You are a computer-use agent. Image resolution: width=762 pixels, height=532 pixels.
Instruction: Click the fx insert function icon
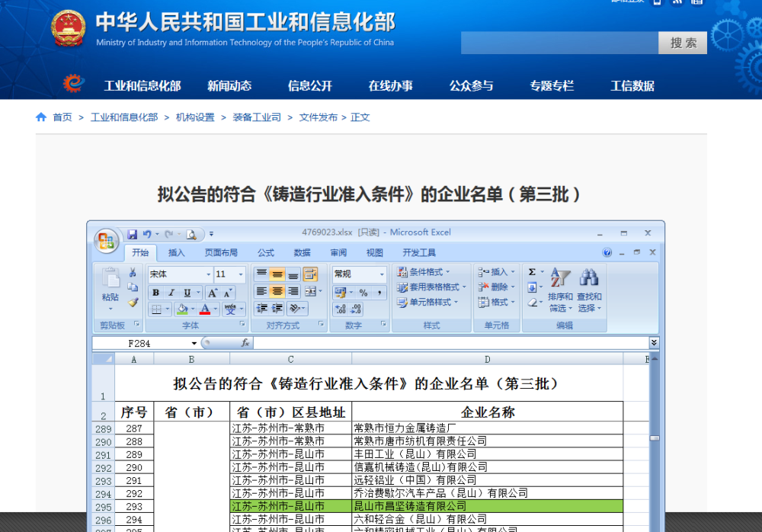coord(245,343)
